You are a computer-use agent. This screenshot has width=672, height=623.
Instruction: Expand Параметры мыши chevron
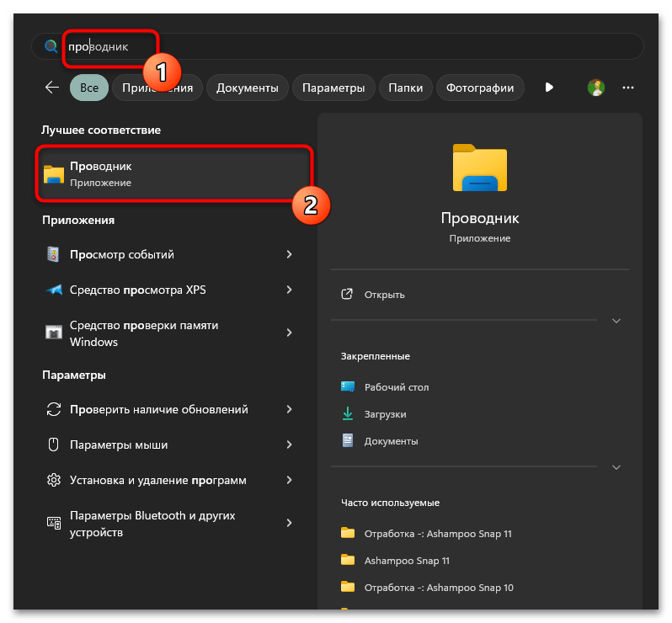[x=290, y=445]
